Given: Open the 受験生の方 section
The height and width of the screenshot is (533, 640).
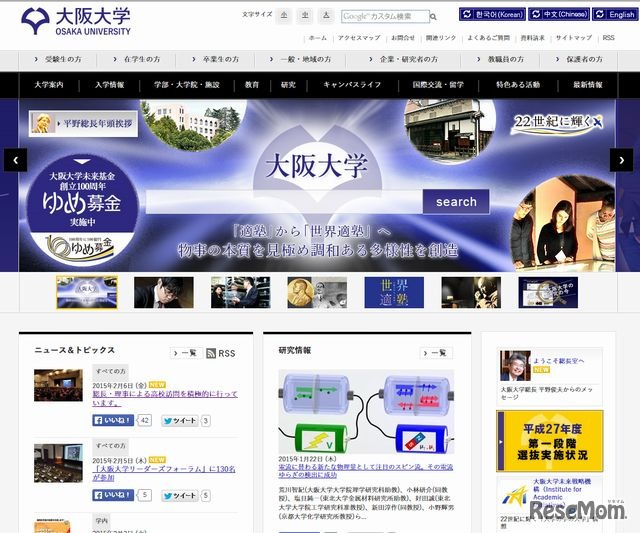Looking at the screenshot, I should coord(58,60).
